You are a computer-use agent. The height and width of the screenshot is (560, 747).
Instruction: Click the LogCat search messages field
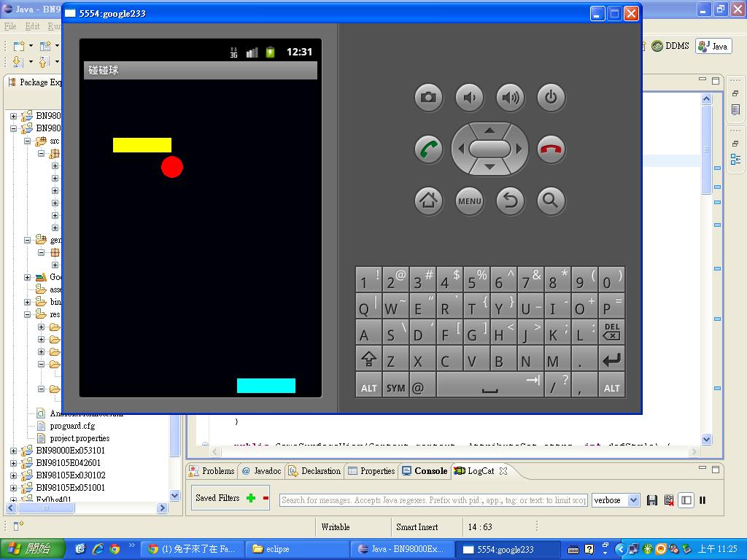tap(433, 500)
